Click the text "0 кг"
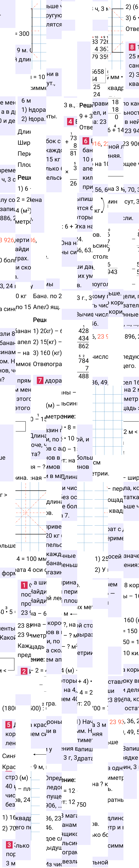Viewport: 139px width, 868px height. (21, 296)
